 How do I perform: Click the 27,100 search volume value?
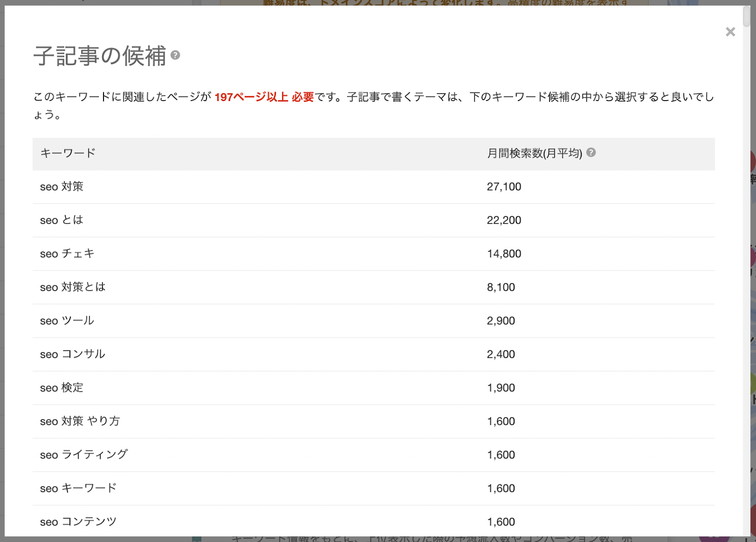point(504,187)
